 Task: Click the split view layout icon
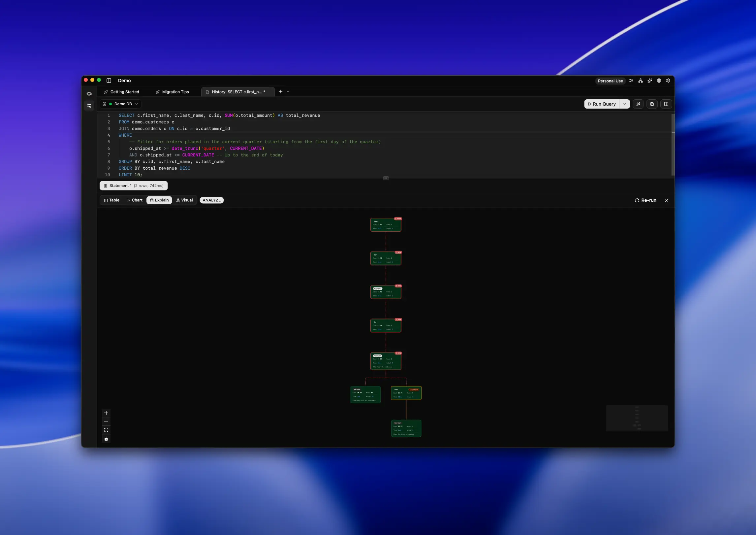[666, 104]
